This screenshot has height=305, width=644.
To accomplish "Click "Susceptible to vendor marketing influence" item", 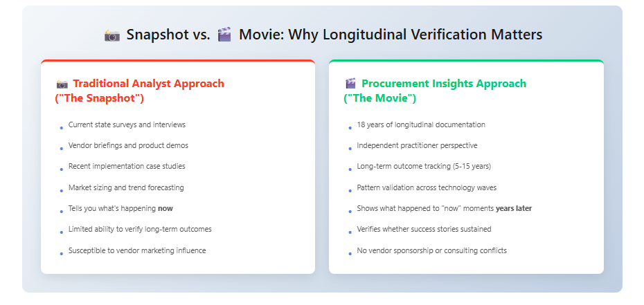I will (137, 250).
